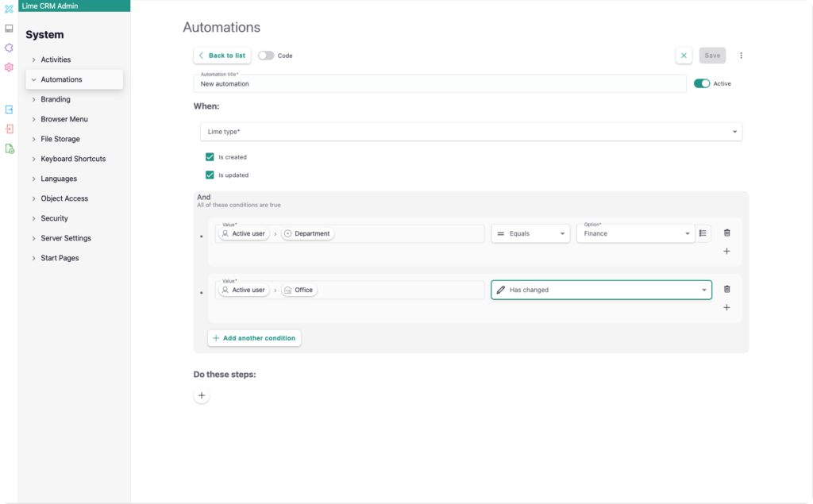
Task: Expand the Branding chevron
Action: [33, 99]
